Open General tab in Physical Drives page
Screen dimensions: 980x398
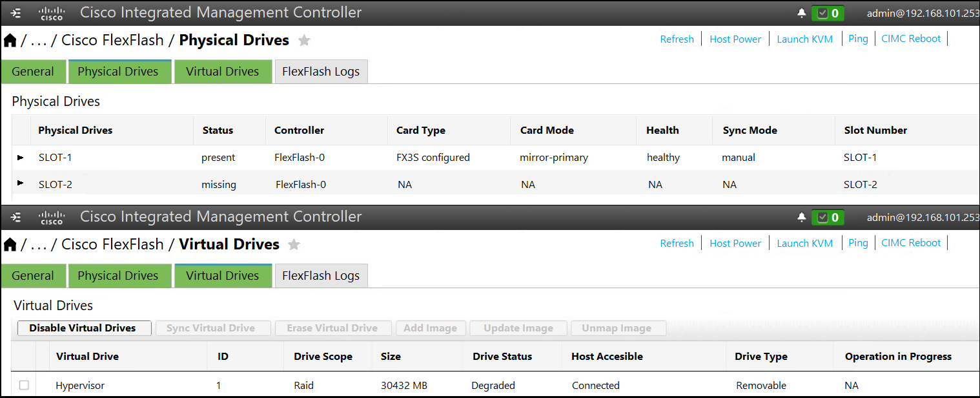33,71
